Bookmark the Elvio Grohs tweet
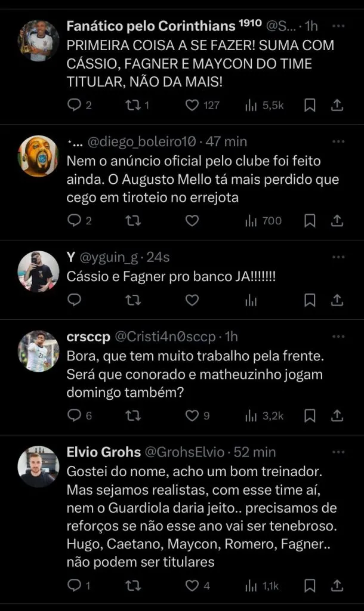 310,586
